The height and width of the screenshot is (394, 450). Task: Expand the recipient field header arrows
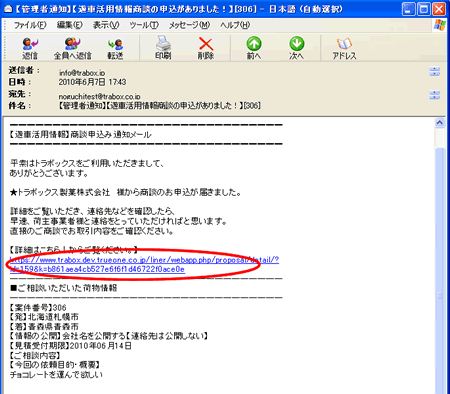coord(435,95)
